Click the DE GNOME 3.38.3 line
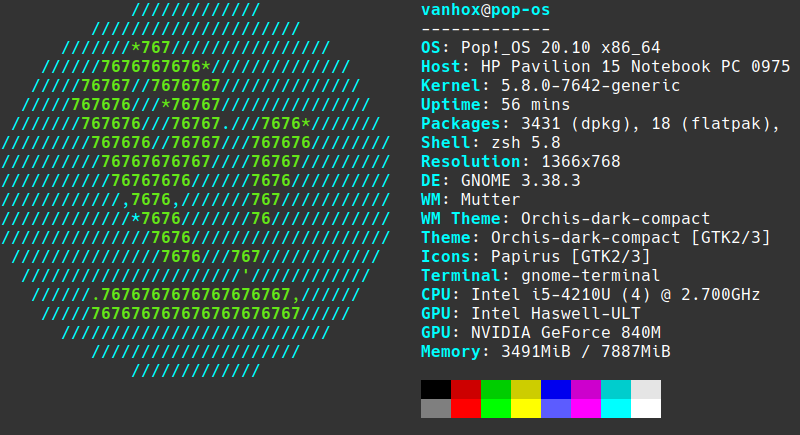This screenshot has height=435, width=800. [x=501, y=181]
